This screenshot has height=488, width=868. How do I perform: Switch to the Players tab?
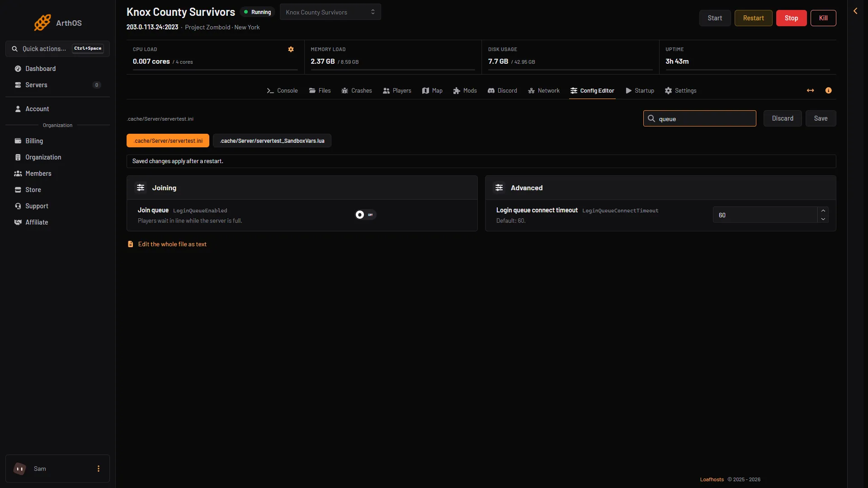click(397, 91)
